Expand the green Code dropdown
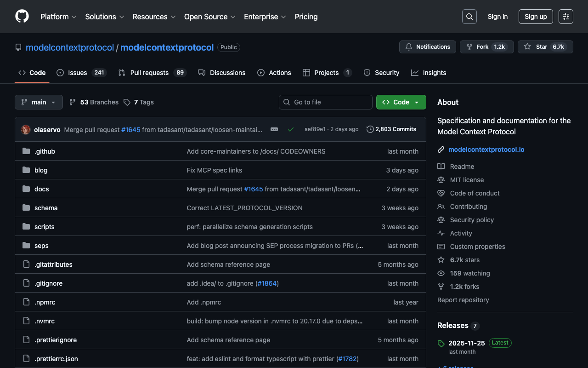This screenshot has height=368, width=588. coord(401,102)
